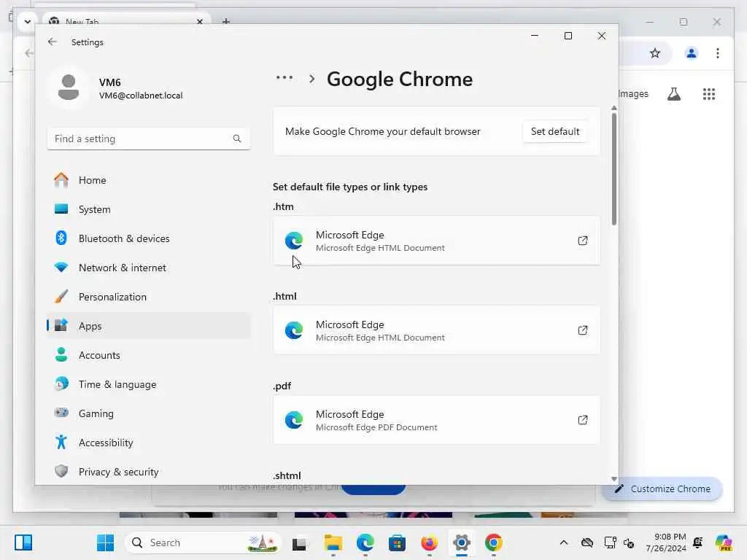Open Google Chrome from the taskbar
Viewport: 747px width, 560px height.
[494, 542]
